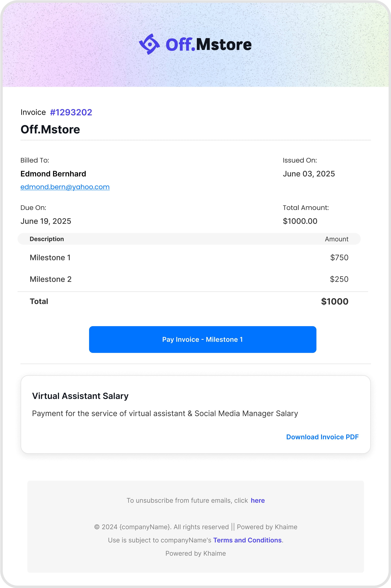Select the Milestone 1 row label
Image resolution: width=391 pixels, height=588 pixels.
point(50,257)
